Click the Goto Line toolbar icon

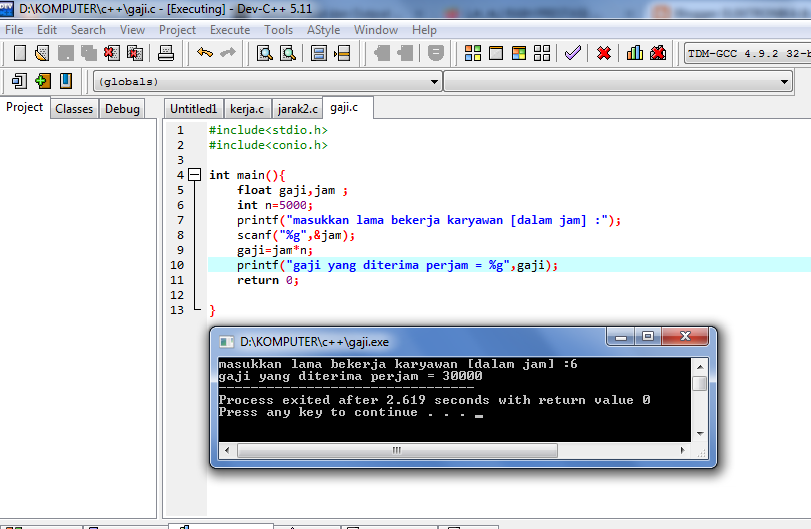[342, 53]
